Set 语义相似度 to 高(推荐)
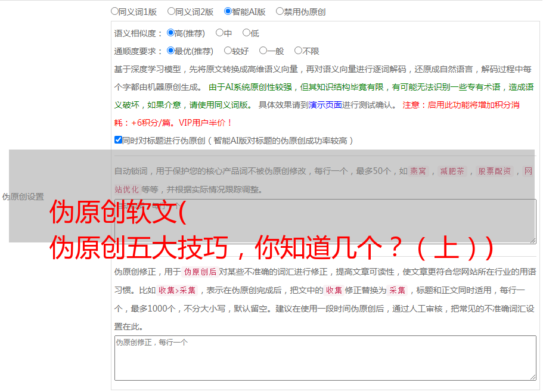This screenshot has height=392, width=543. coord(170,33)
